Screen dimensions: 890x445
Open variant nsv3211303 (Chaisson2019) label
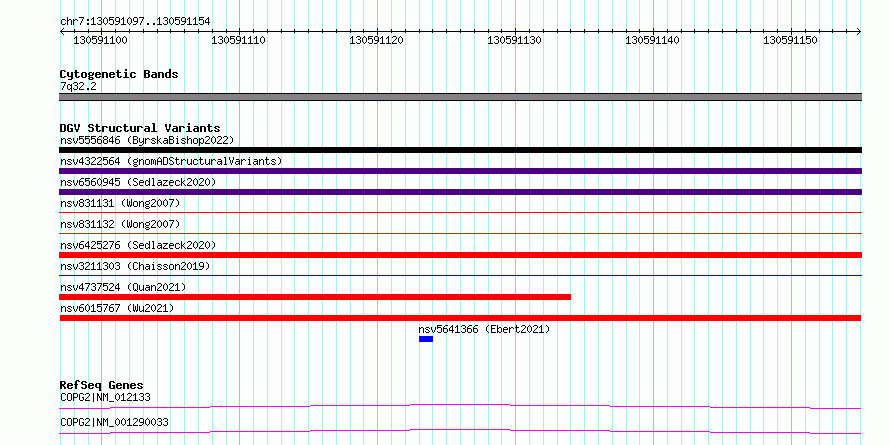[135, 266]
